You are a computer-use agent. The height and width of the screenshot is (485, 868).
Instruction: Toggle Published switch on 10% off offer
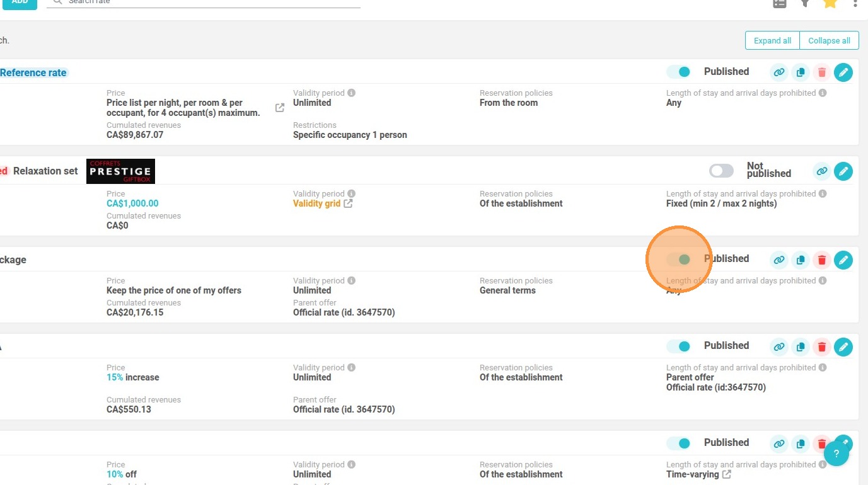(679, 443)
